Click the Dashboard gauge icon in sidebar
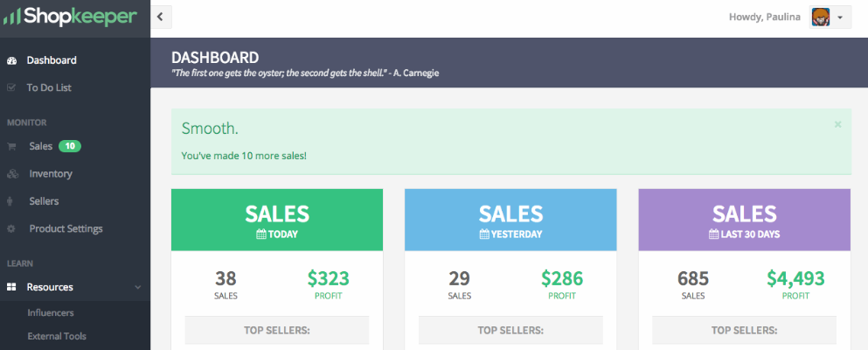 [x=11, y=60]
